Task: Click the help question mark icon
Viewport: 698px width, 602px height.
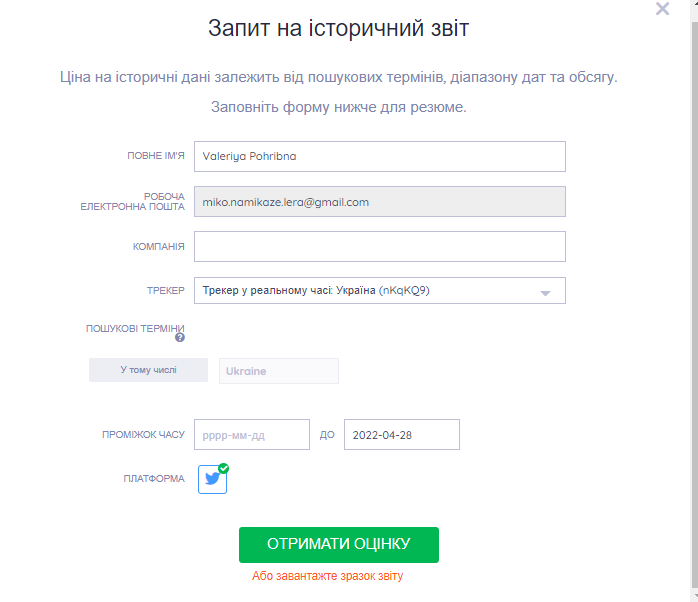Action: coord(180,338)
